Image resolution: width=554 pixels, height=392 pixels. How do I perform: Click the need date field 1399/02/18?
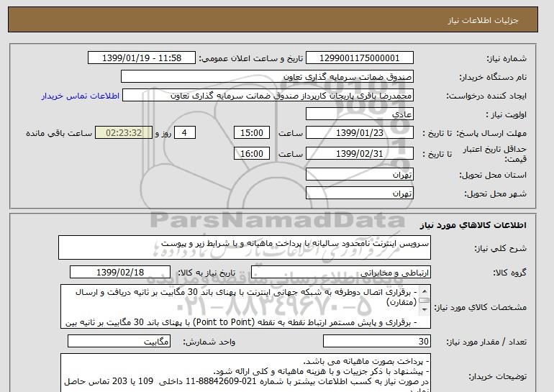[120, 273]
